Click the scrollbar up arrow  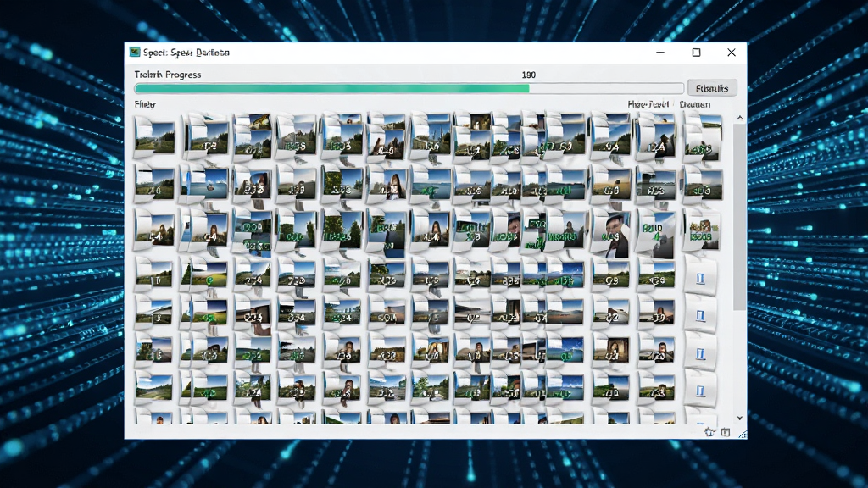739,118
